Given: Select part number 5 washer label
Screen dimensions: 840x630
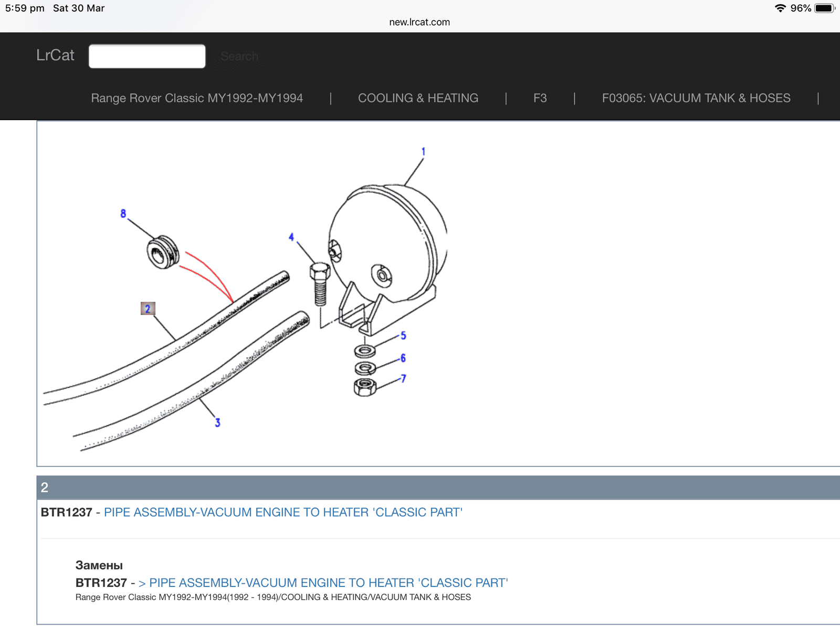Looking at the screenshot, I should click(x=403, y=335).
